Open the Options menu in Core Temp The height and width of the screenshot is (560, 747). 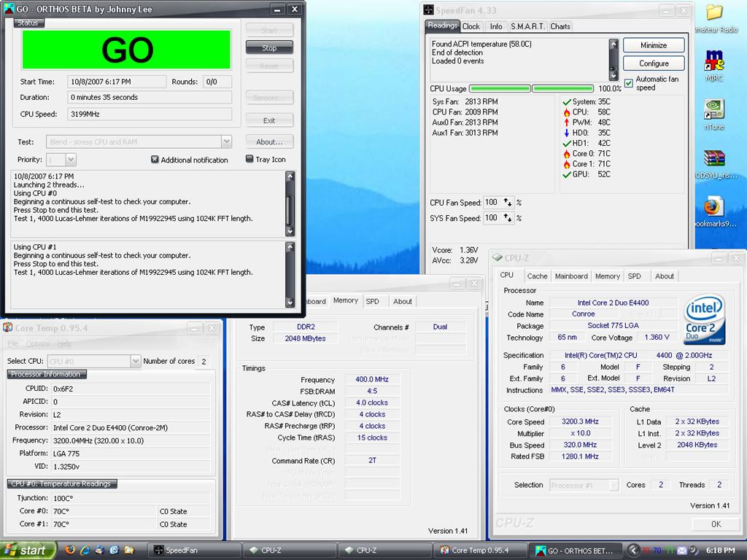[38, 344]
